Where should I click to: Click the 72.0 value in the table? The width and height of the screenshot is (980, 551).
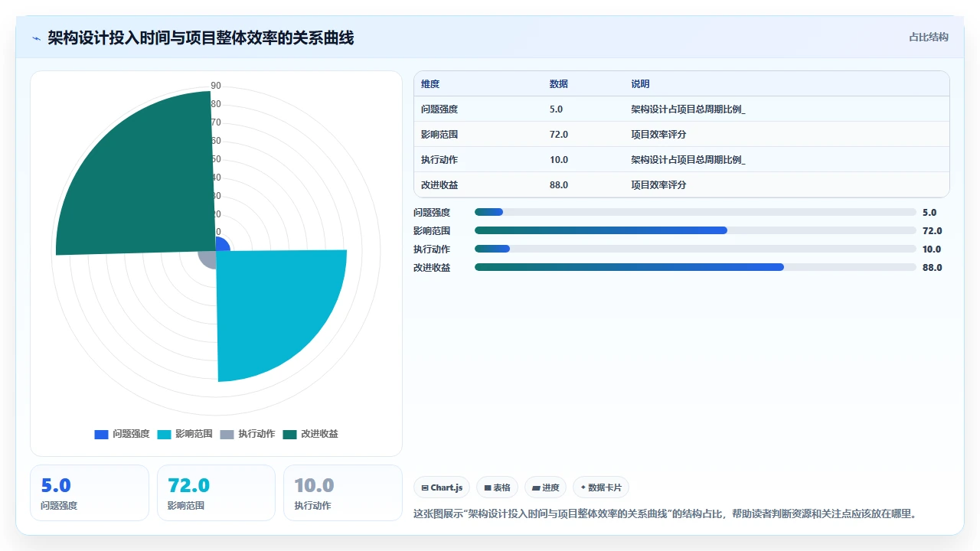tap(559, 135)
